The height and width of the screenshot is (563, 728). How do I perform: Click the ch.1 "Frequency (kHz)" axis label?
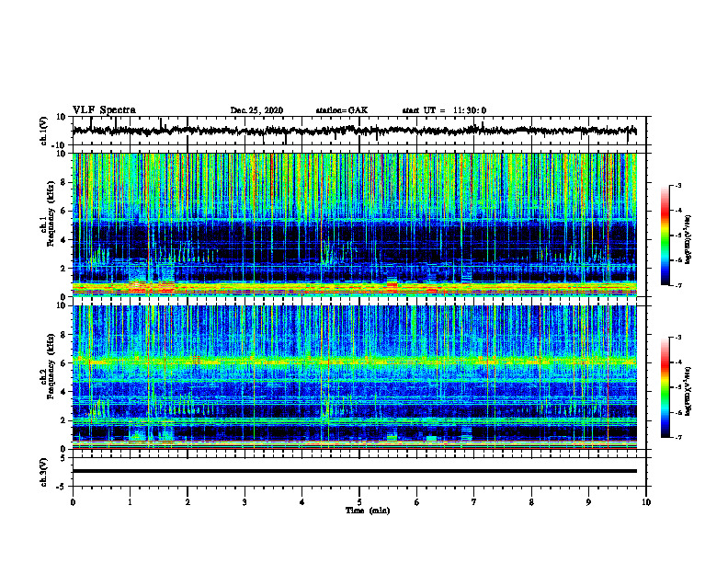click(51, 213)
